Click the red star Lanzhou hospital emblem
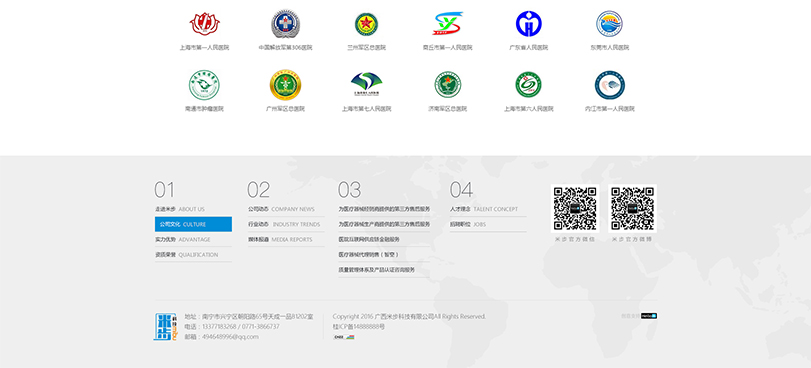Image resolution: width=811 pixels, height=368 pixels. point(366,24)
